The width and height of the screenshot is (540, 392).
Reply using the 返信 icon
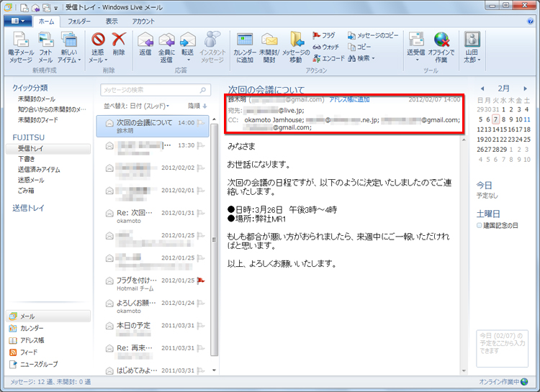[145, 44]
